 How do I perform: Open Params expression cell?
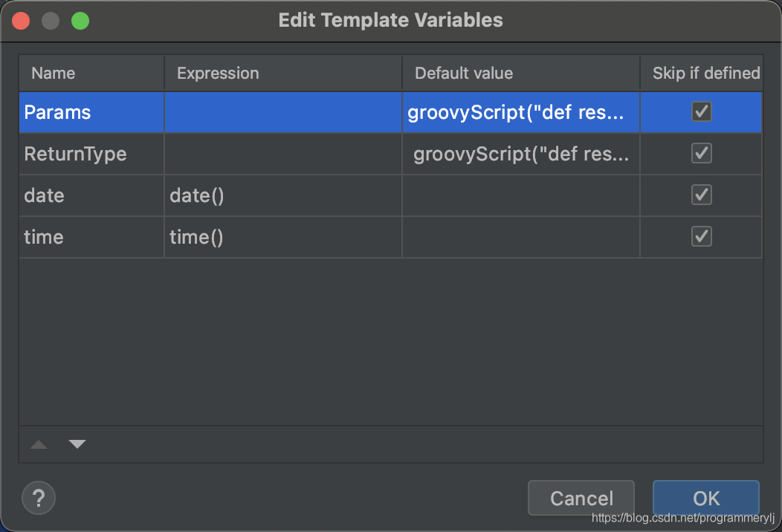point(282,112)
